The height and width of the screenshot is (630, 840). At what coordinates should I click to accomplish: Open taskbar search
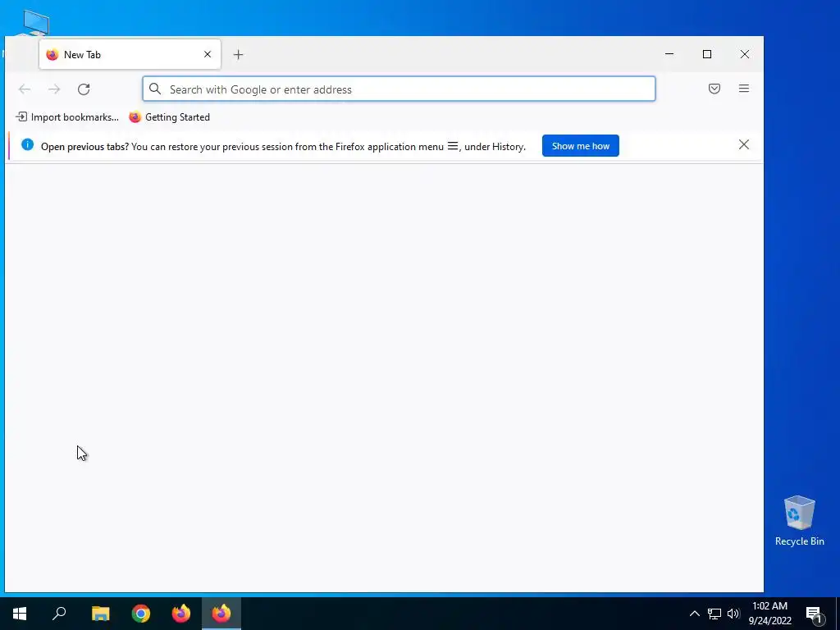pos(59,614)
